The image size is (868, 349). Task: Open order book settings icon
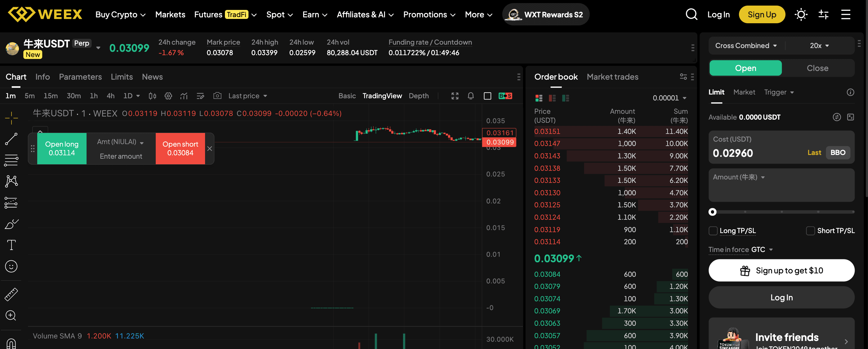(683, 77)
